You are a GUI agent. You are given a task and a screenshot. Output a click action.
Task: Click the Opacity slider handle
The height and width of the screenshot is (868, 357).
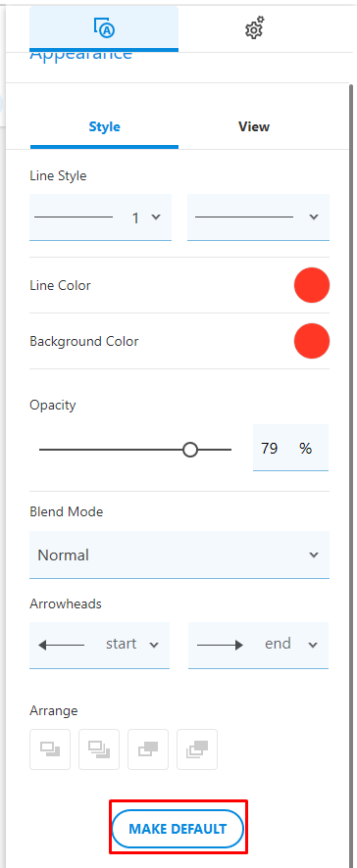(x=190, y=450)
